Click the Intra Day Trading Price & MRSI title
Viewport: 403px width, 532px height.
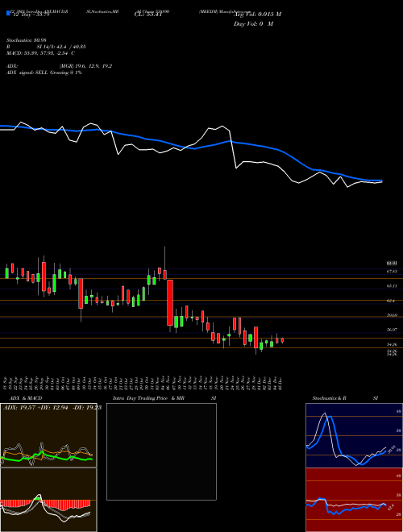point(164,398)
